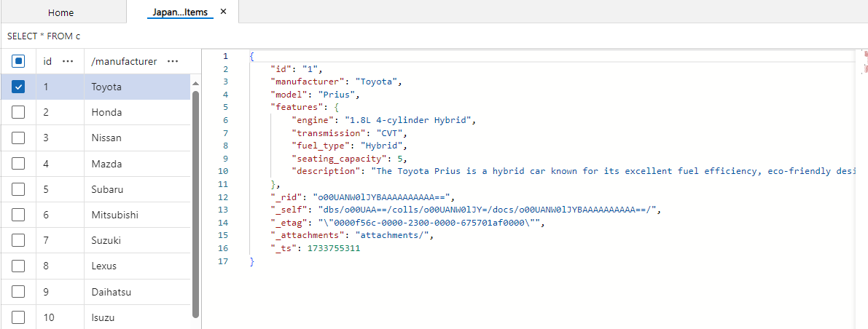Open the /manufacturer column options ellipsis
Screen dimensions: 868x329
[173, 61]
